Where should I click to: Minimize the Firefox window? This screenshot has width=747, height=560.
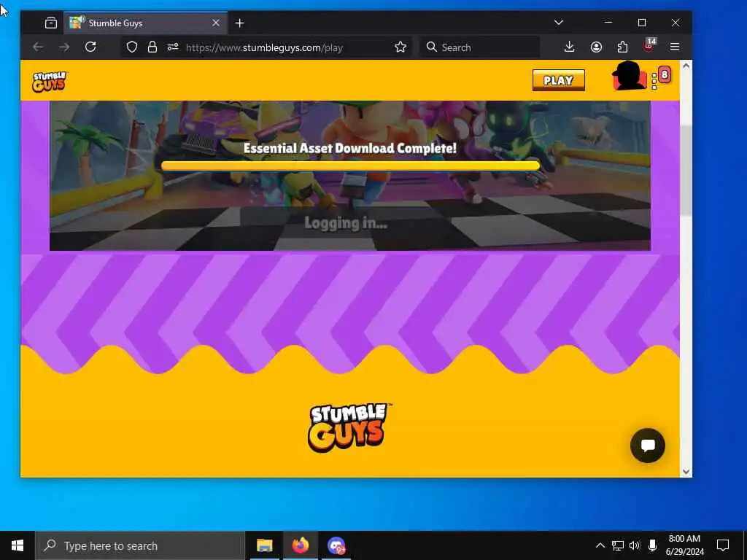[608, 23]
